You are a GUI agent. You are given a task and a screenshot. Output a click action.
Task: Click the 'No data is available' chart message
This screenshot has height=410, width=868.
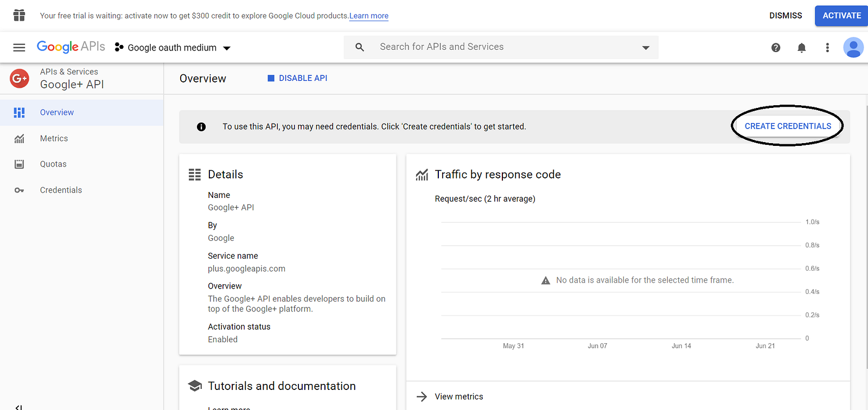[x=644, y=280]
